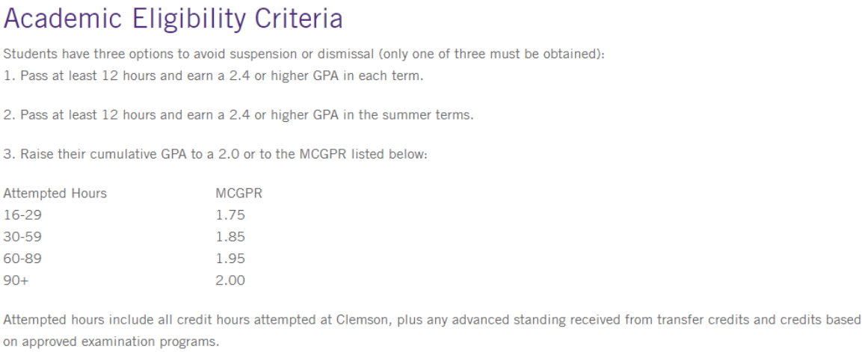Click the Academic Eligibility Criteria heading
This screenshot has height=352, width=868.
[173, 19]
